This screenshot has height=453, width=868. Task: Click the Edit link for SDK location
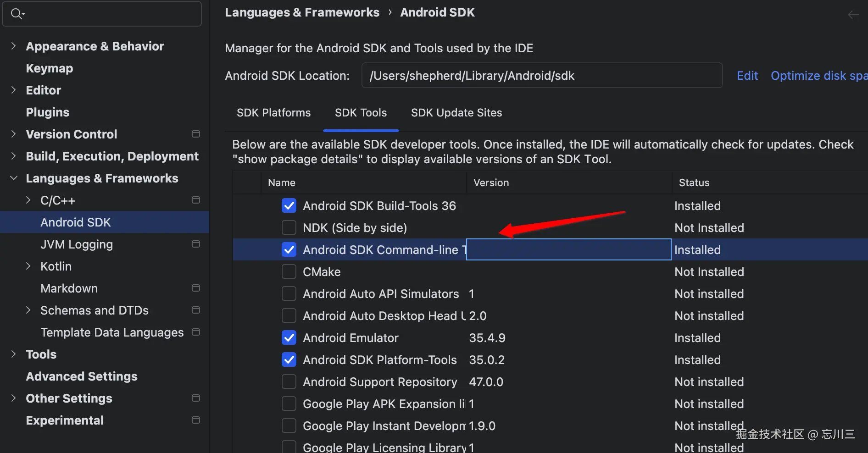tap(747, 76)
